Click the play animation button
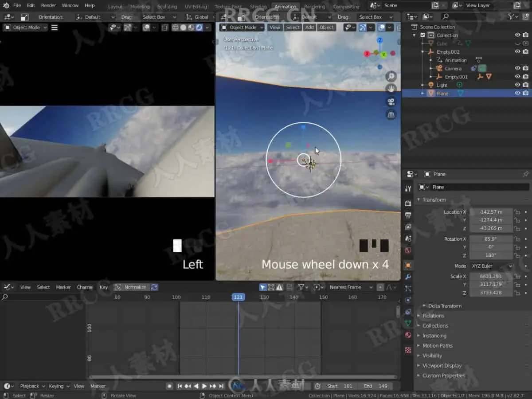Screen dimensions: 532x399 [204, 386]
